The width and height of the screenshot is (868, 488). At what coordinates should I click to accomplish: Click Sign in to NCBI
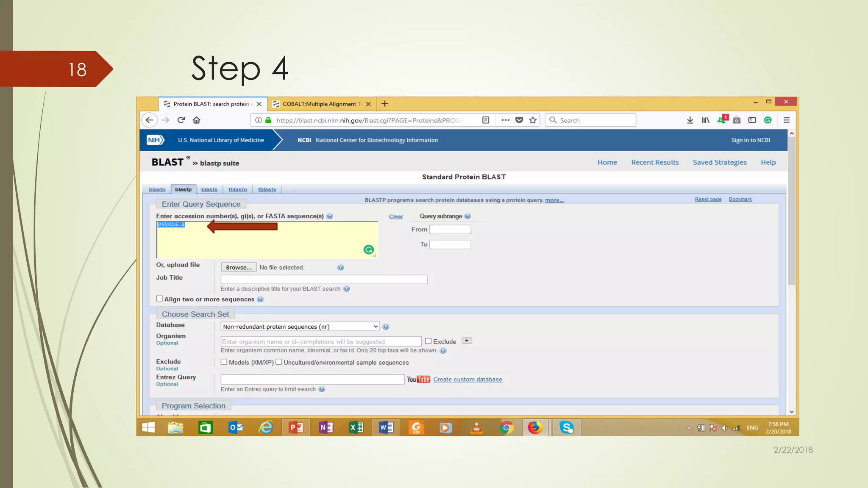[x=751, y=140]
